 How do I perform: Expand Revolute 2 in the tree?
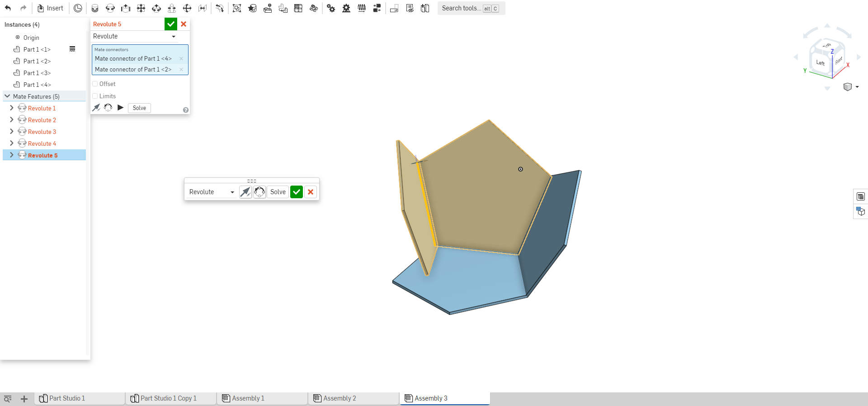pyautogui.click(x=12, y=119)
